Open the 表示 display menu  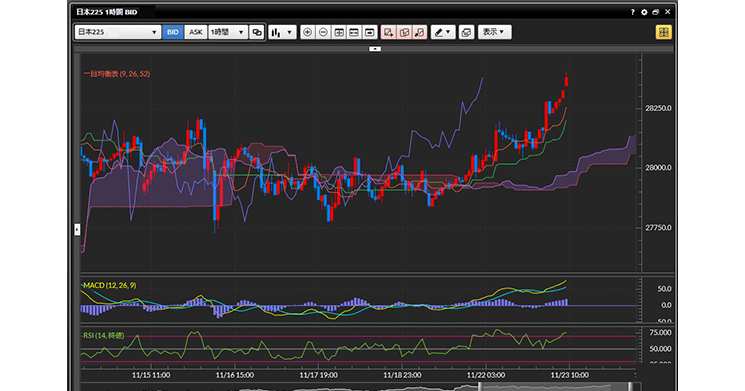[x=494, y=32]
